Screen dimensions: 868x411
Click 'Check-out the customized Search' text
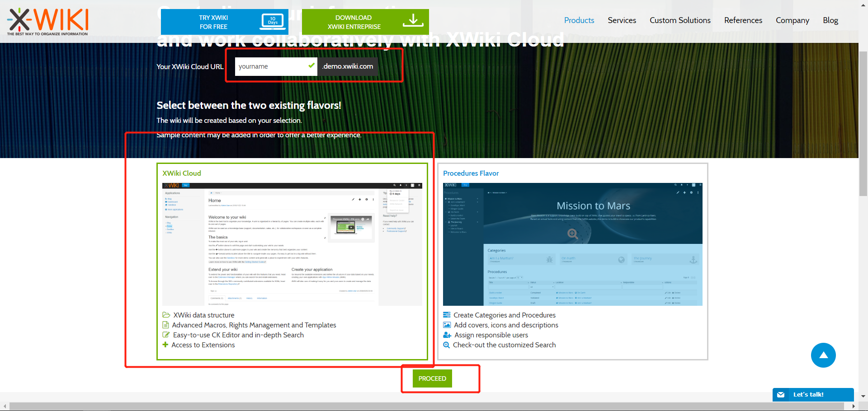click(504, 345)
